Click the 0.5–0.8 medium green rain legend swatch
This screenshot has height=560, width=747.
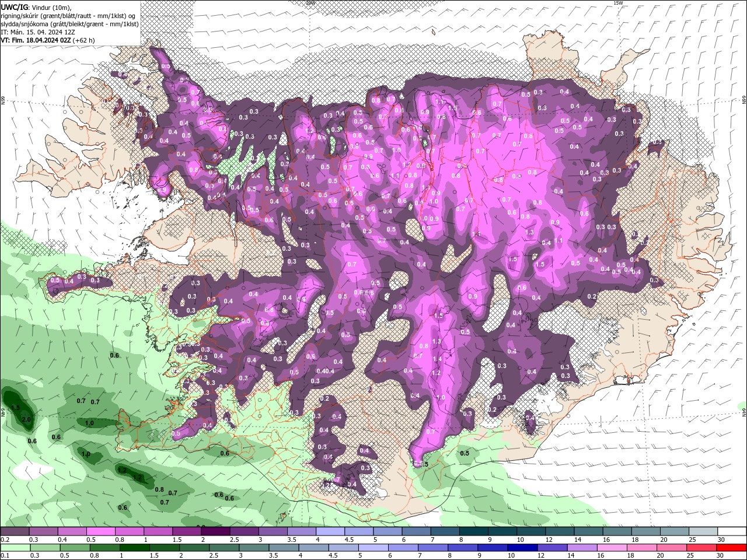(x=75, y=548)
